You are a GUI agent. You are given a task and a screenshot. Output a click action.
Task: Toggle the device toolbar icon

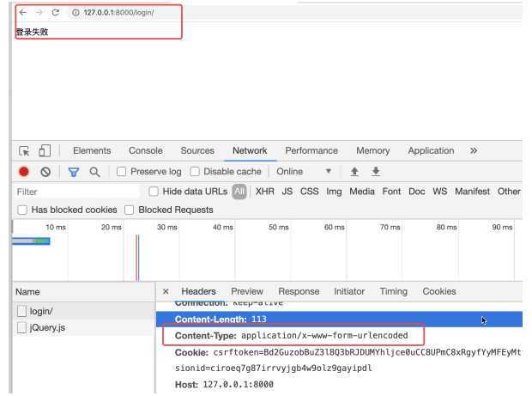45,150
